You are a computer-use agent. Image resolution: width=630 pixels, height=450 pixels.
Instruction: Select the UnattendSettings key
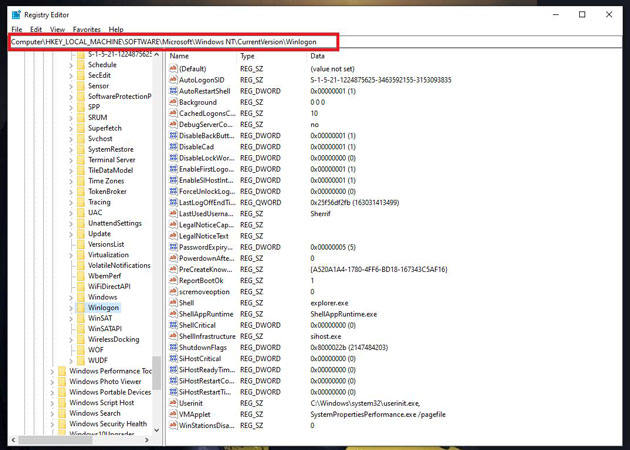115,223
